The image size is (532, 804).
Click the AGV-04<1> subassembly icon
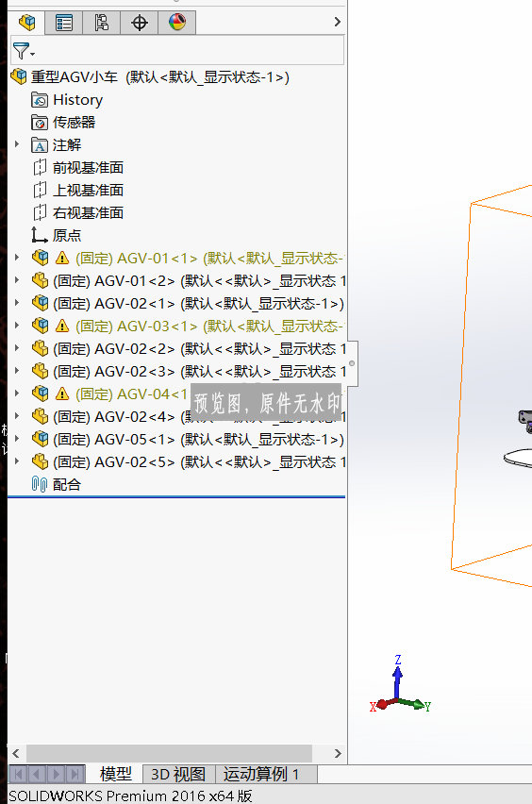tap(40, 394)
